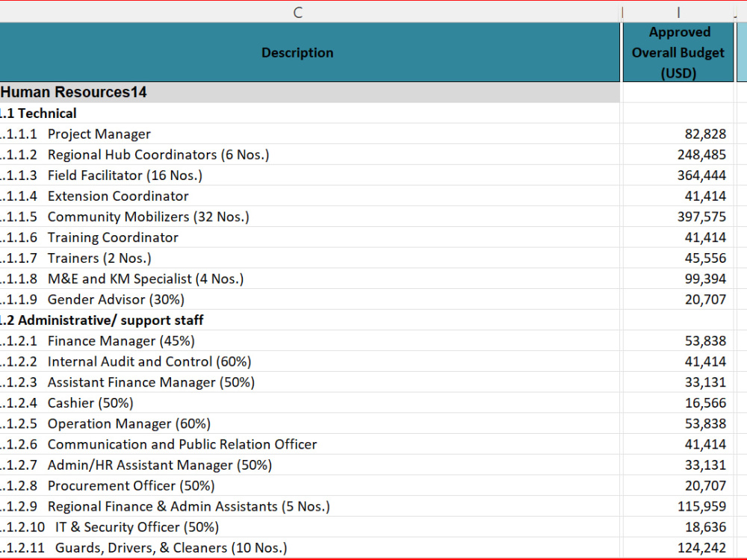This screenshot has height=560, width=747.
Task: Select the Approved Overall Budget (USD) header
Action: pos(678,52)
